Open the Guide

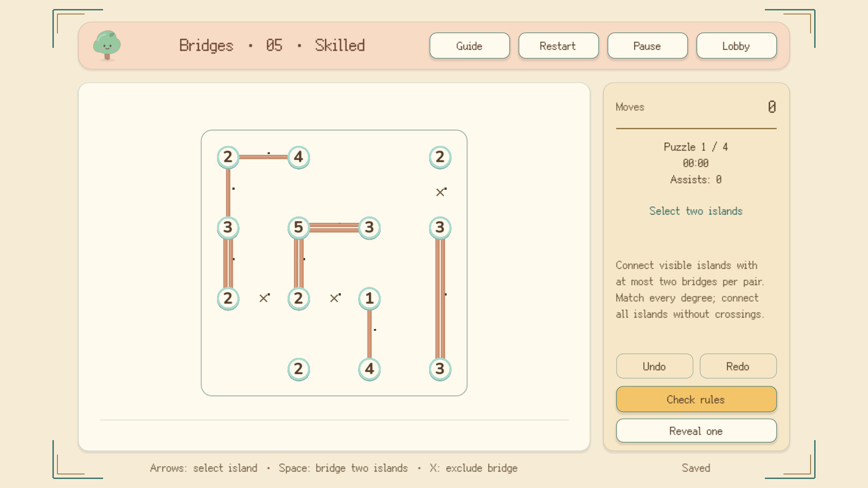pyautogui.click(x=469, y=46)
